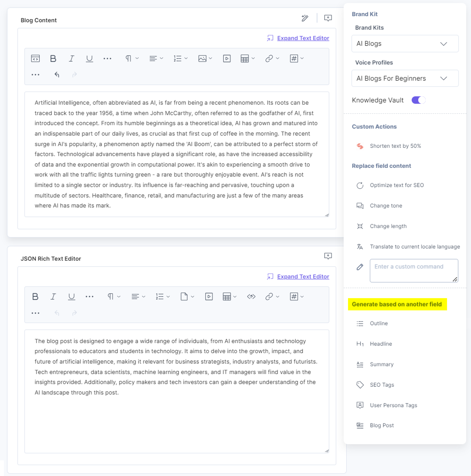Toggle Bold in JSON Rich Text Editor toolbar
Screen dimensions: 471x476
pos(35,296)
